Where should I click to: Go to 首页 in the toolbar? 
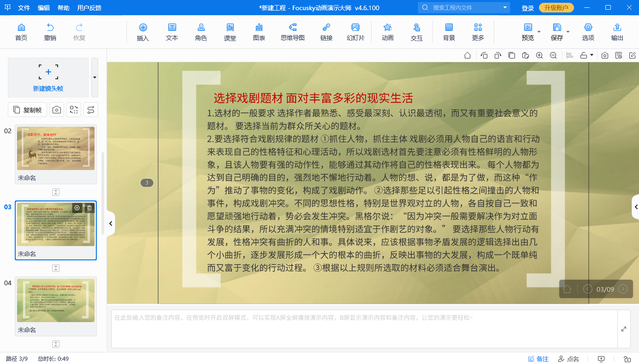tap(21, 32)
